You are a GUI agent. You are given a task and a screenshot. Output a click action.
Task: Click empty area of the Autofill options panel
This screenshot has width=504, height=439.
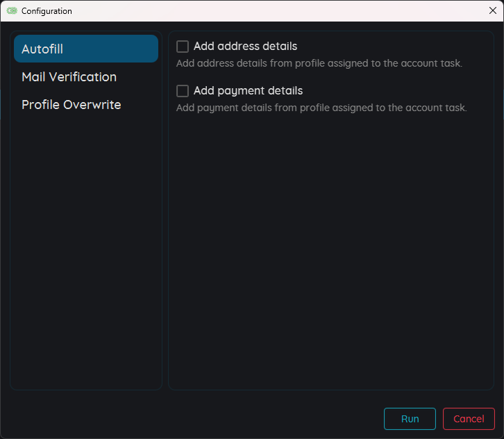[x=330, y=250]
